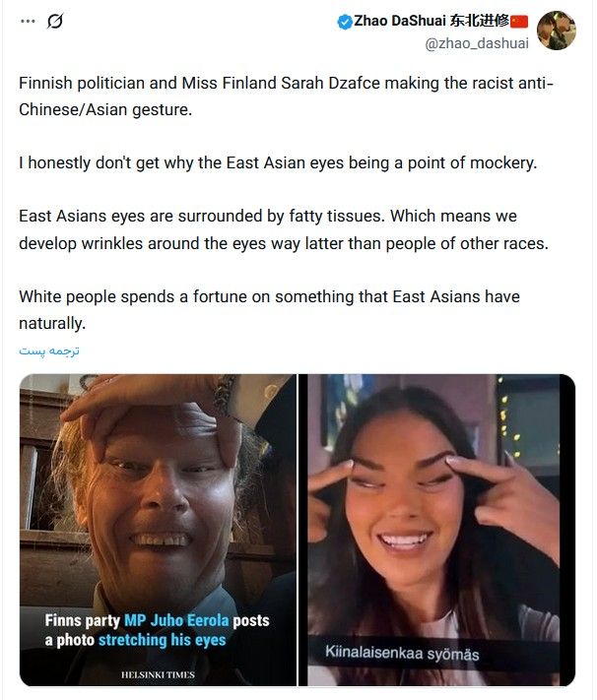Image resolution: width=597 pixels, height=700 pixels.
Task: Open the left photo of Juho Eerola
Action: point(158,530)
